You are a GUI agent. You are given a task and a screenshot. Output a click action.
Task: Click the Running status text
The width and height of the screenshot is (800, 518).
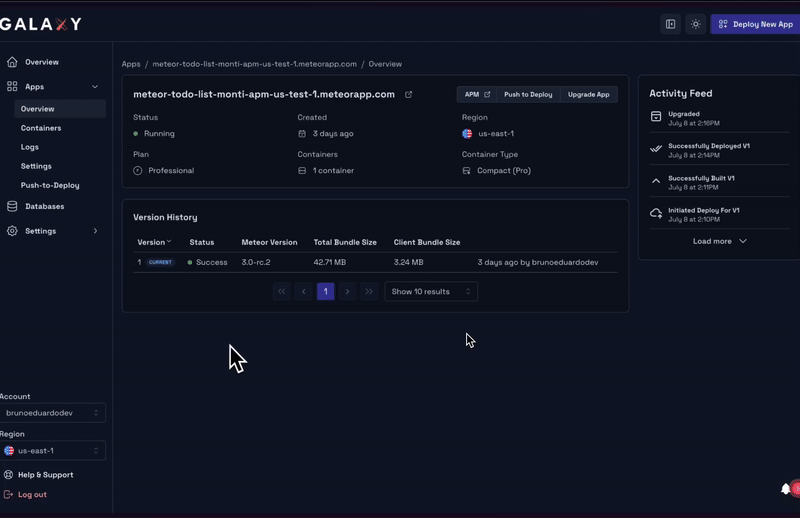click(159, 134)
